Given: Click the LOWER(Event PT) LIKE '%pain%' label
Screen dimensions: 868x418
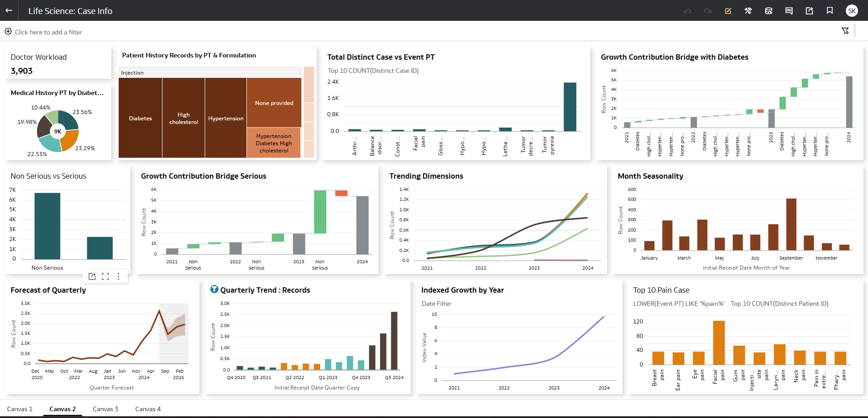Looking at the screenshot, I should [678, 304].
